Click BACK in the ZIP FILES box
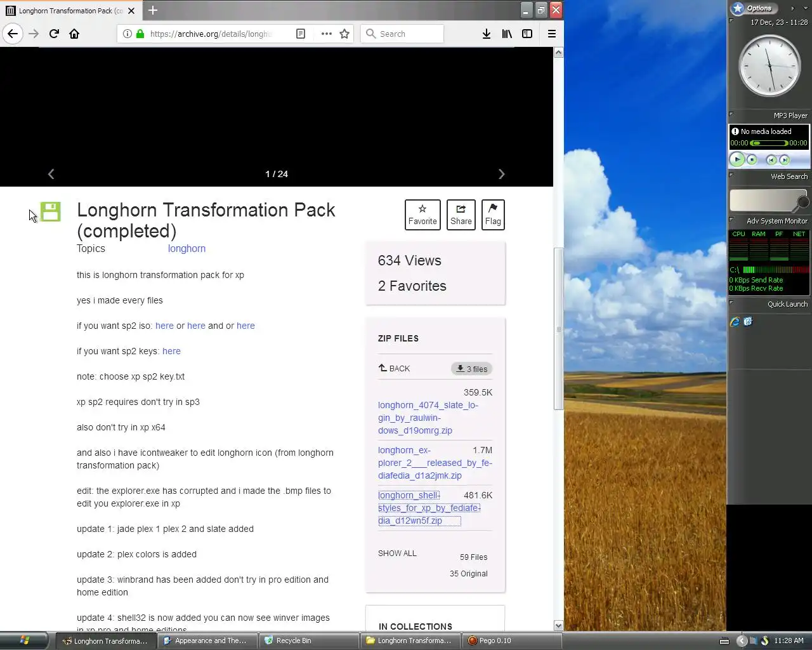 tap(395, 368)
